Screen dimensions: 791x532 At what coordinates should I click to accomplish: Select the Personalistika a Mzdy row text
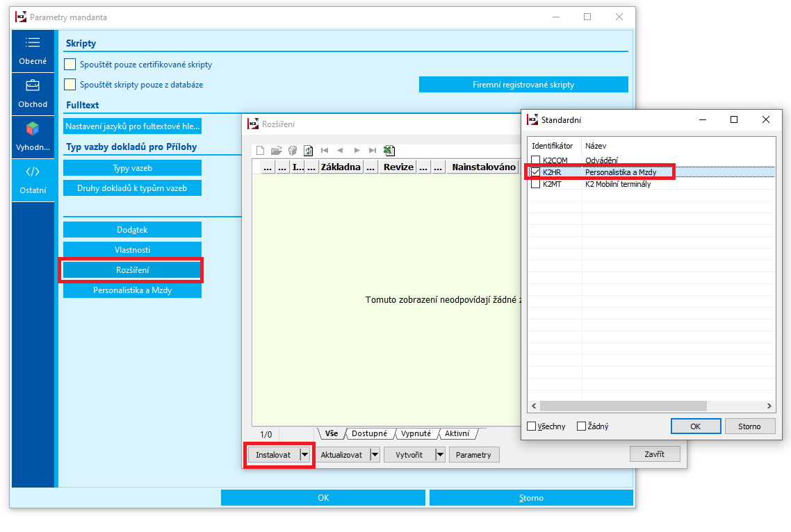(x=621, y=172)
